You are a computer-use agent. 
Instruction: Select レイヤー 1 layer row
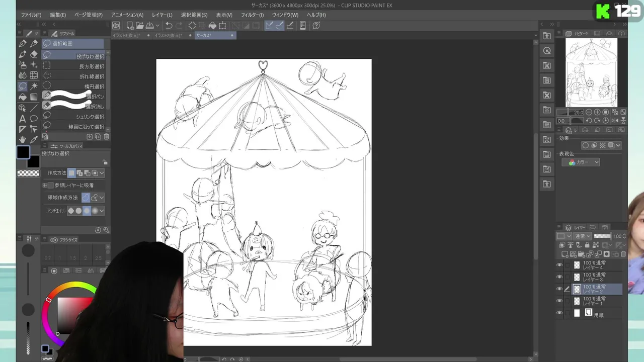(589, 301)
